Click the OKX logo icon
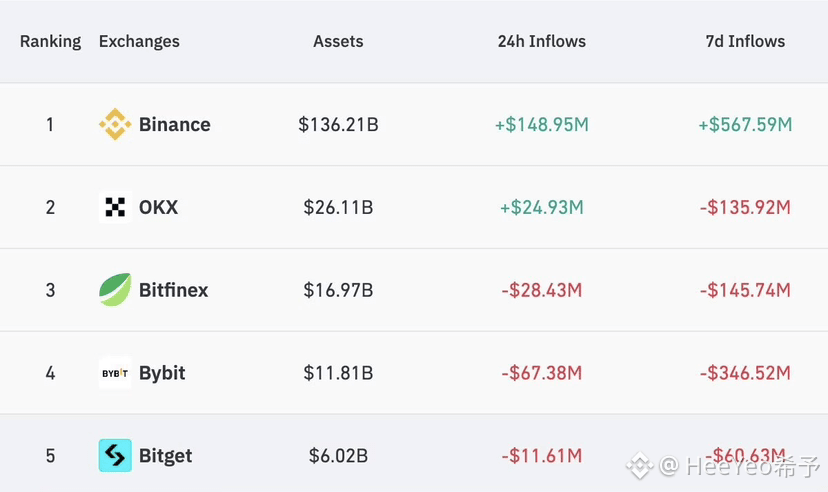The image size is (828, 492). pyautogui.click(x=115, y=207)
